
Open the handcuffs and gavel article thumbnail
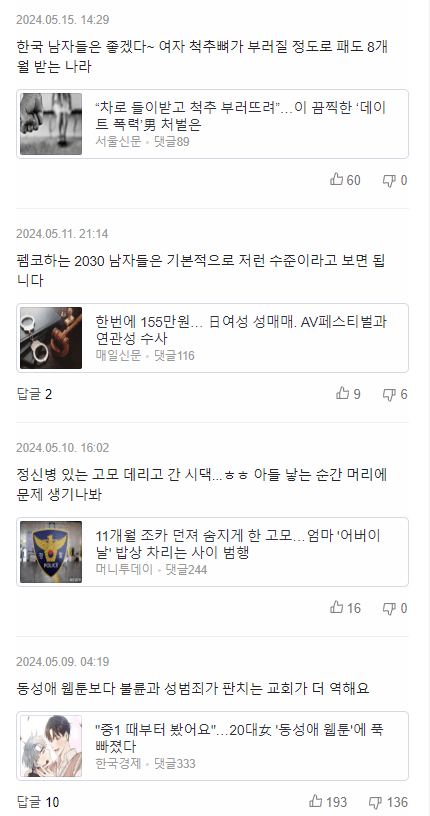pos(51,338)
